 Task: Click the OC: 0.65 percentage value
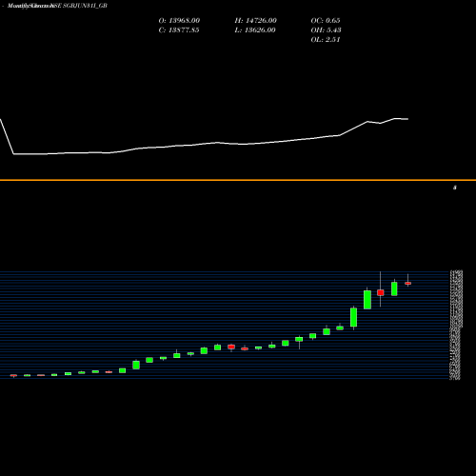[x=326, y=21]
